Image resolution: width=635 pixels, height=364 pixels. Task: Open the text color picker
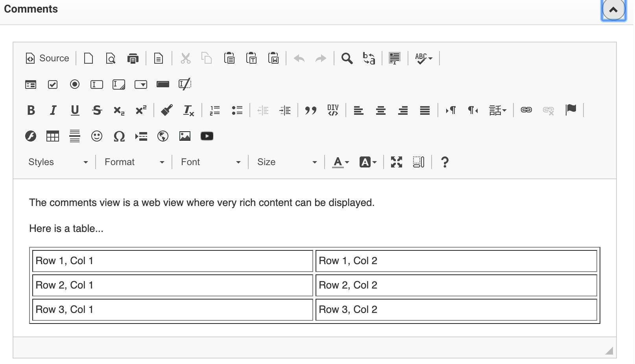coord(341,162)
